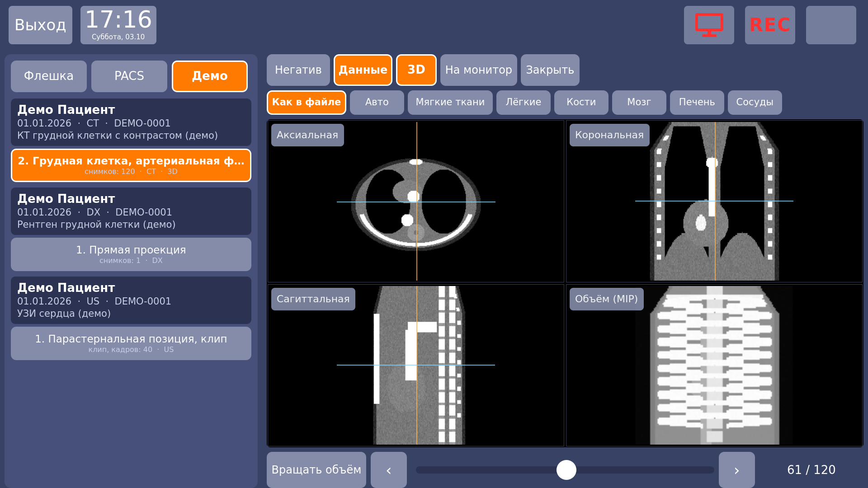The height and width of the screenshot is (488, 868).
Task: Select Печень window preset
Action: click(697, 103)
